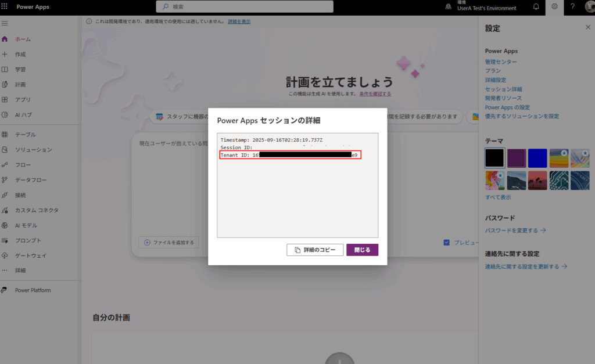Click the user account avatar
595x364 pixels.
pyautogui.click(x=590, y=7)
